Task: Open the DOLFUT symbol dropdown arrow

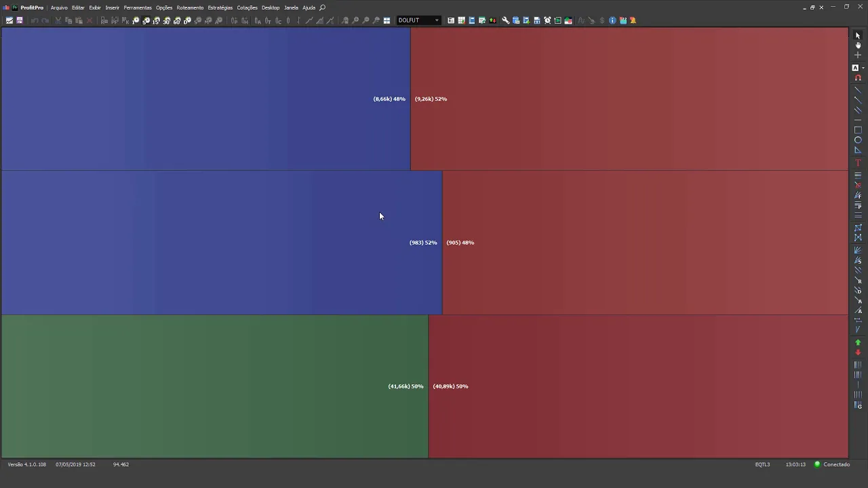Action: [437, 20]
